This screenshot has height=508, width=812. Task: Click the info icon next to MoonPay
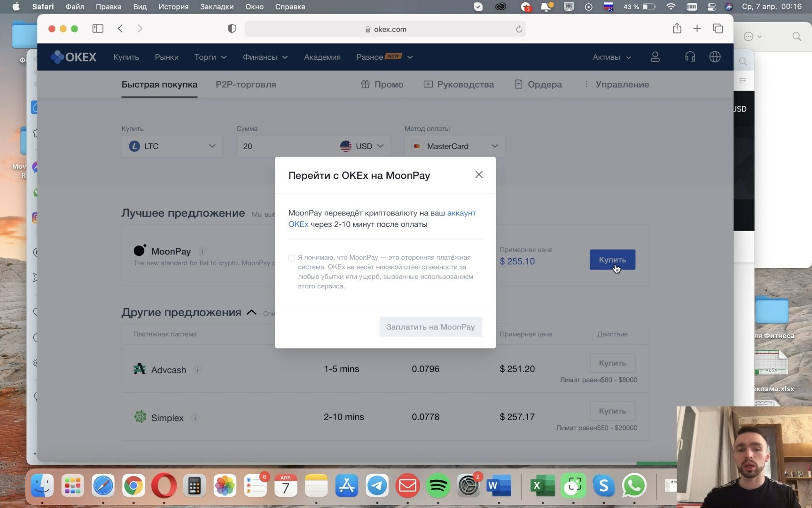click(x=202, y=251)
